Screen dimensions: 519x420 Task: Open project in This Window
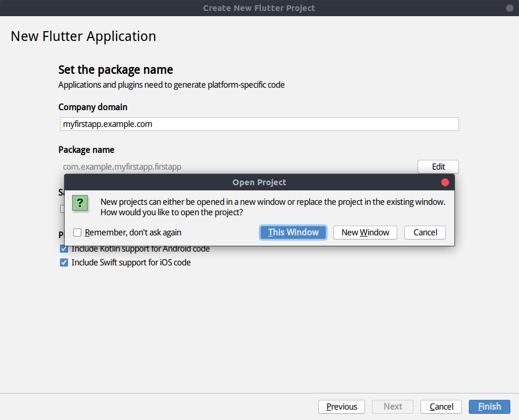coord(293,232)
